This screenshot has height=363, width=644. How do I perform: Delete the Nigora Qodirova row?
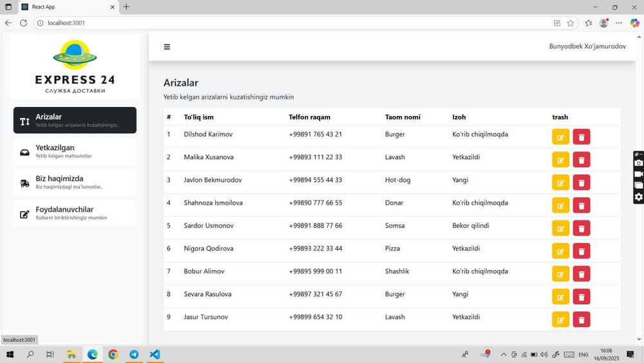tap(581, 251)
